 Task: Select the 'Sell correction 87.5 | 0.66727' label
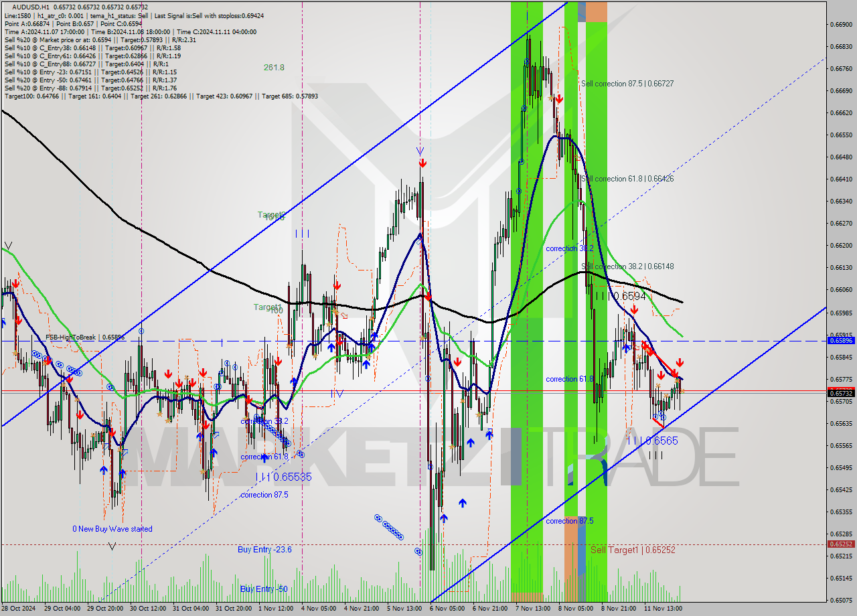627,84
